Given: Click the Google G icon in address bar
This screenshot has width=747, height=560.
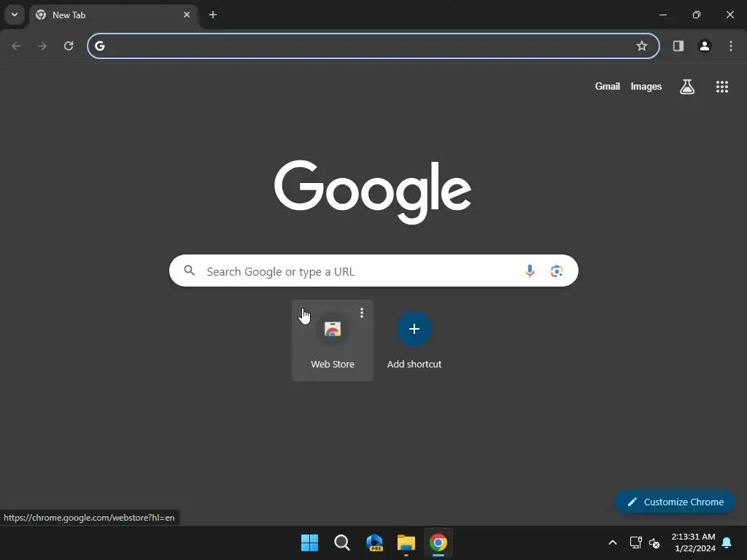Looking at the screenshot, I should point(99,46).
